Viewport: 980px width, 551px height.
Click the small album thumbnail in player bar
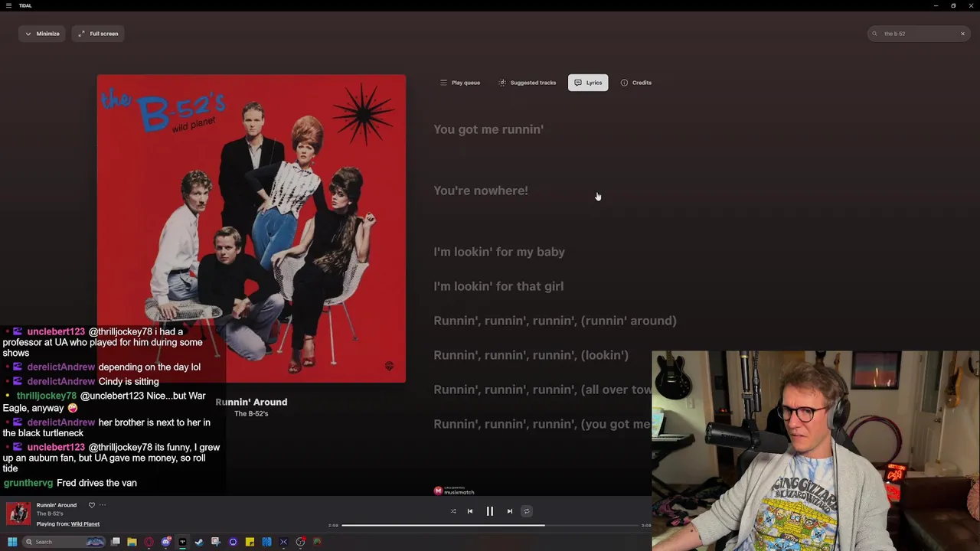[18, 514]
